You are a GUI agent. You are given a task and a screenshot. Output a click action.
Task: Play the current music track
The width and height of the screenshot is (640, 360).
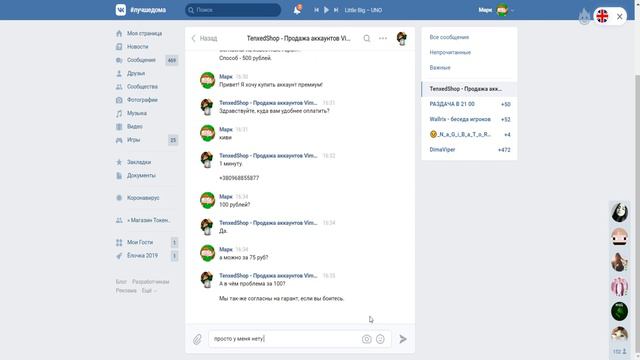click(x=326, y=10)
